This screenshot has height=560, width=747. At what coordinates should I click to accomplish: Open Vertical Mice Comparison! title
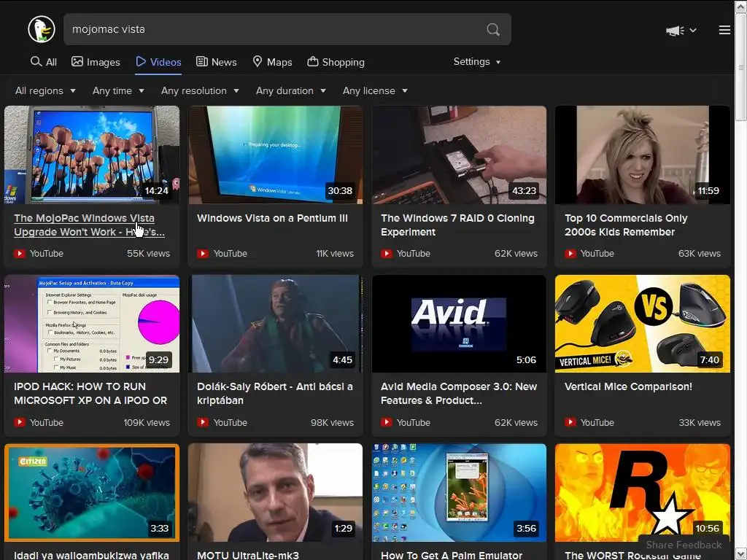click(628, 386)
